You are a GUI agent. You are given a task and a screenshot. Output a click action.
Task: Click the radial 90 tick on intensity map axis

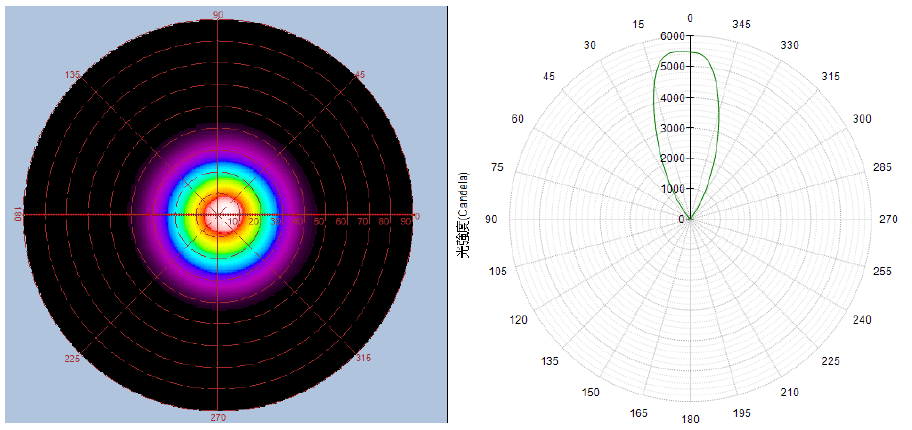click(x=405, y=220)
